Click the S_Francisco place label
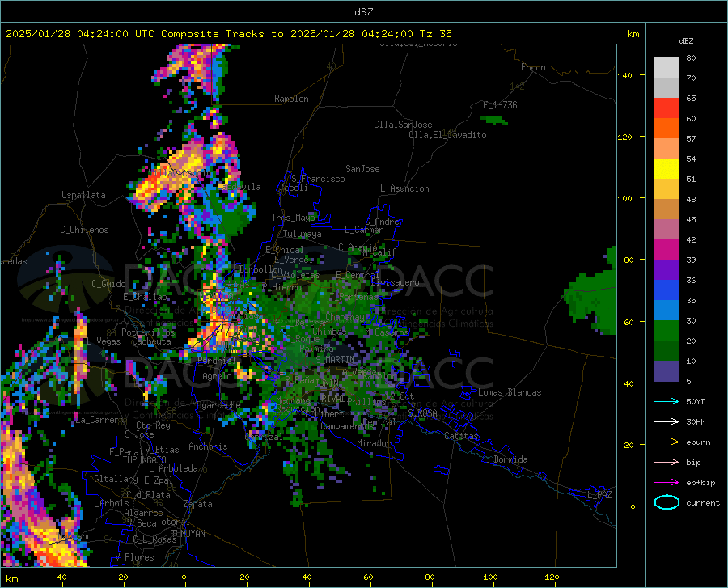Viewport: 728px width, 588px height. [x=318, y=179]
